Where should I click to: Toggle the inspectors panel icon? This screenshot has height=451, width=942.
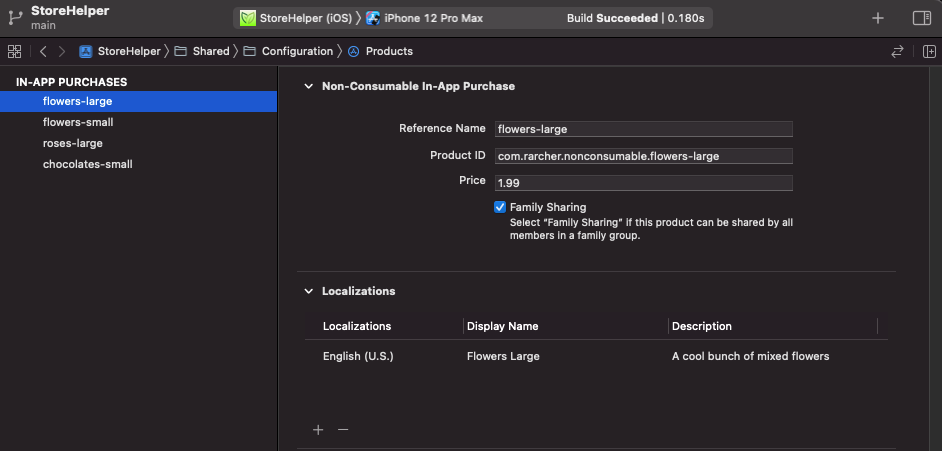point(922,18)
